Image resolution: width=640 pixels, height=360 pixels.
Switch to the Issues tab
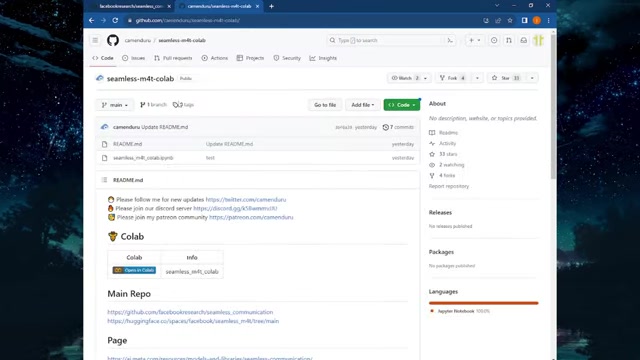(133, 58)
